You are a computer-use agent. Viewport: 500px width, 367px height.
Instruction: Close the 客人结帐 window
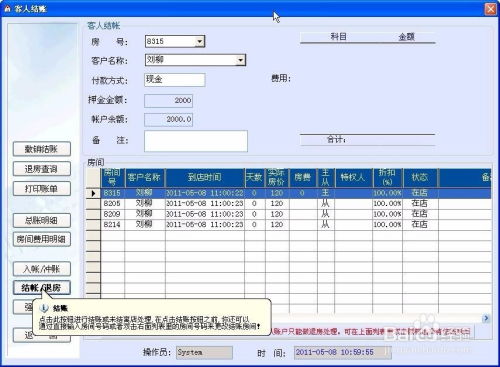[490, 9]
